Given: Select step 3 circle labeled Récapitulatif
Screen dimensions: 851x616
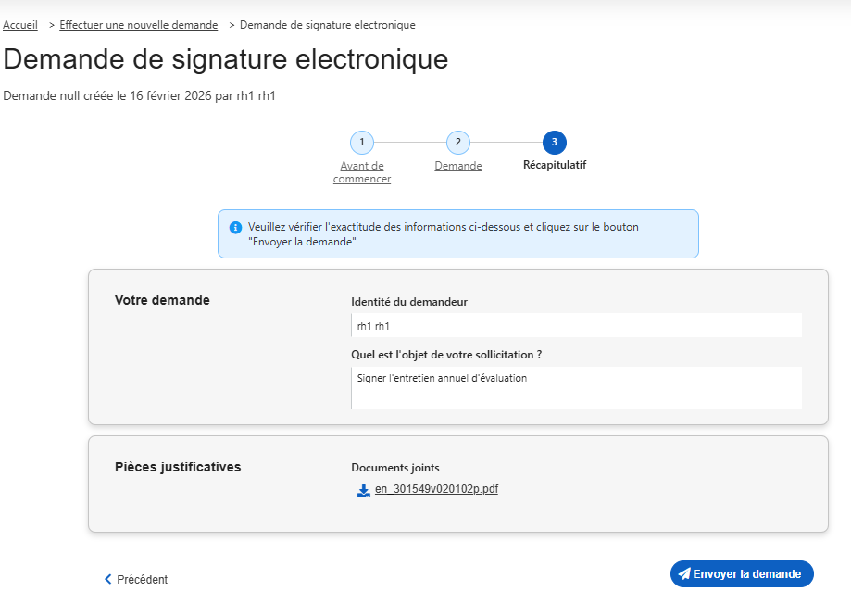Looking at the screenshot, I should 554,143.
